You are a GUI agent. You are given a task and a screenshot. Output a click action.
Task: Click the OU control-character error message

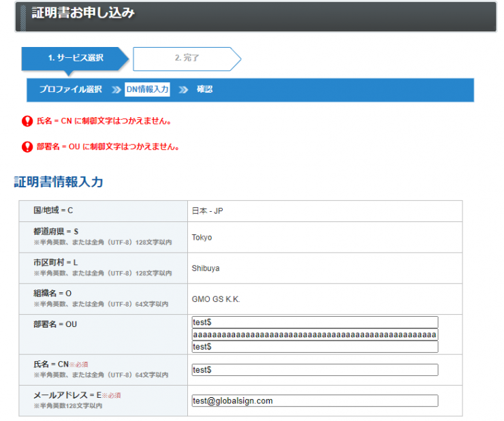coord(108,147)
